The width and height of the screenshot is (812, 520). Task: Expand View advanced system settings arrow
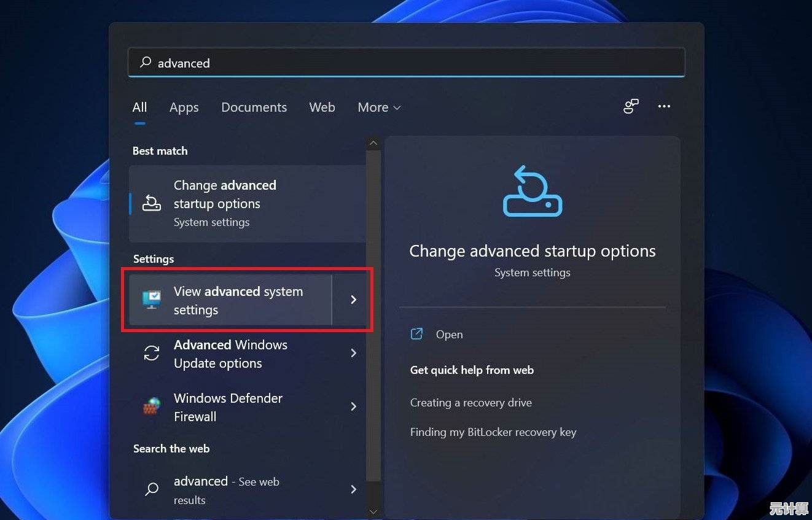click(x=353, y=300)
